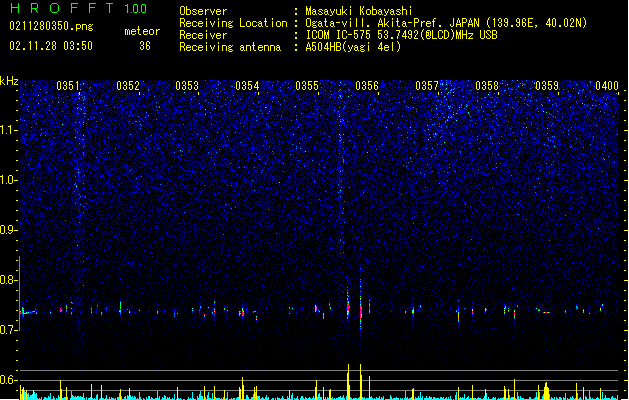This screenshot has height=400, width=629.
Task: Click the ICOM IC-575 receiver description
Action: pyautogui.click(x=401, y=35)
